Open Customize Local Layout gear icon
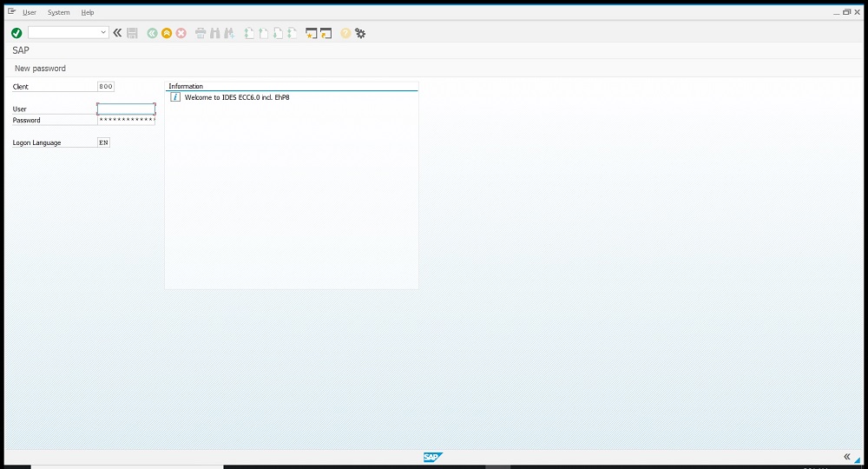Screen dimensions: 868x469 pyautogui.click(x=360, y=33)
